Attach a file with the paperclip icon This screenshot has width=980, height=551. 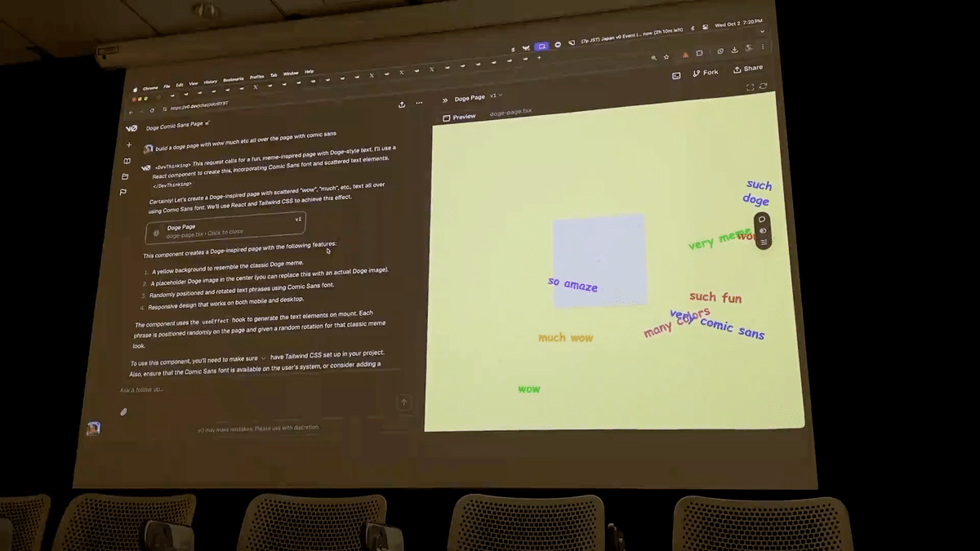[123, 411]
